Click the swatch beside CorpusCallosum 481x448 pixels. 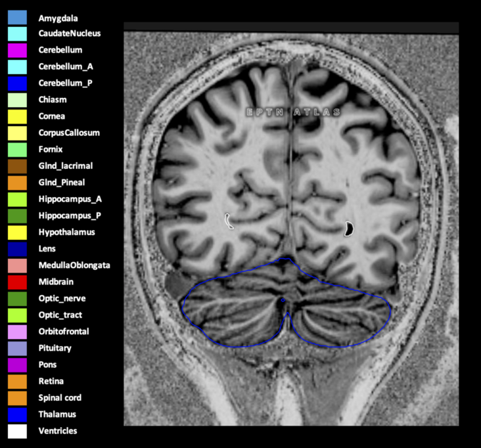(17, 133)
